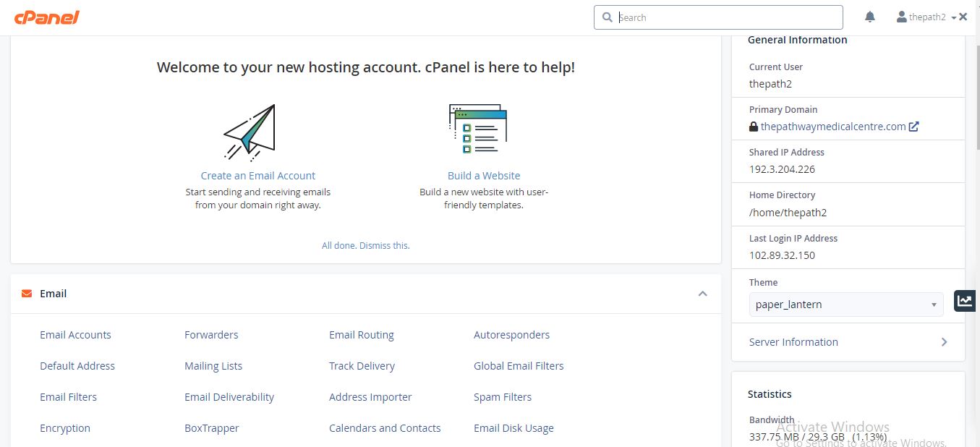Open Forwarders

point(211,335)
